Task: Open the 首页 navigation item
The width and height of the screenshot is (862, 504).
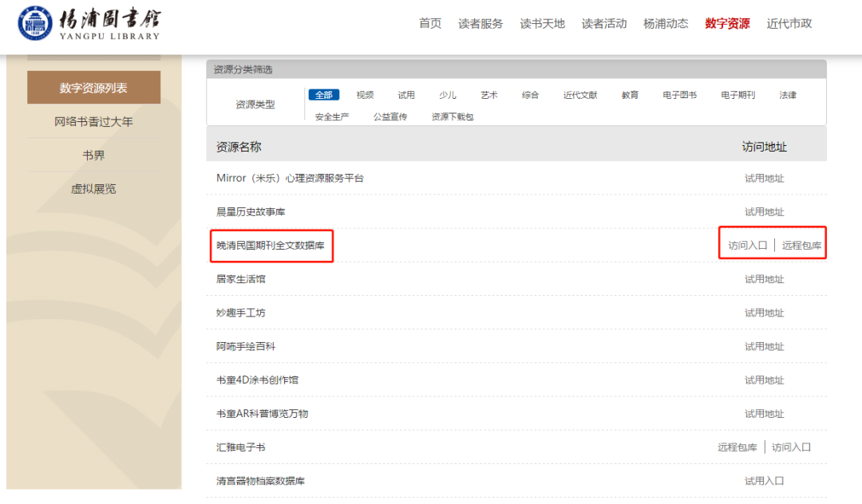Action: click(429, 23)
